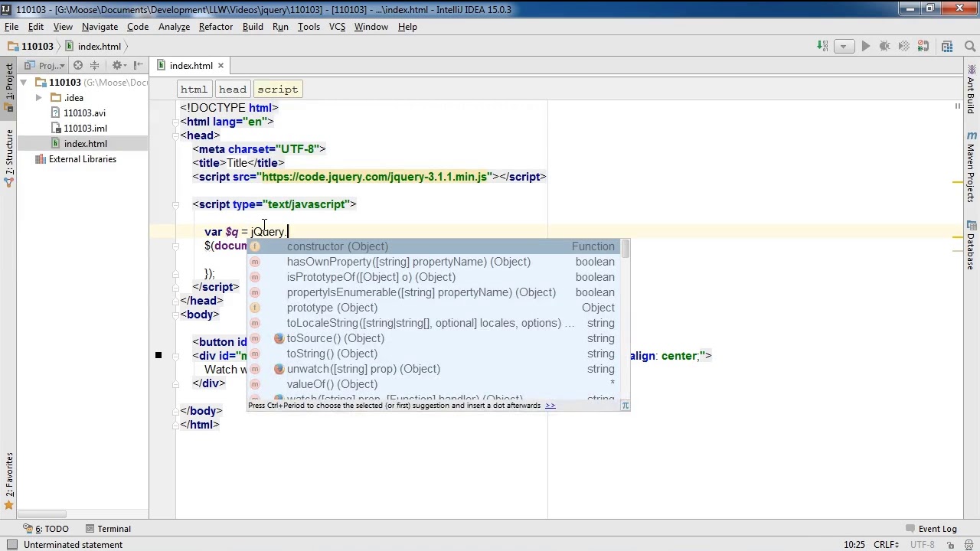980x551 pixels.
Task: Open the TODO tool window
Action: click(45, 529)
